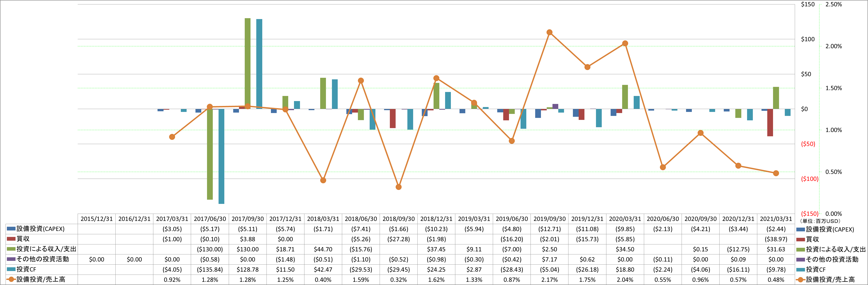The height and width of the screenshot is (285, 868).
Task: Click the orange line marker at 2019/09/30 peak
Action: tap(550, 32)
